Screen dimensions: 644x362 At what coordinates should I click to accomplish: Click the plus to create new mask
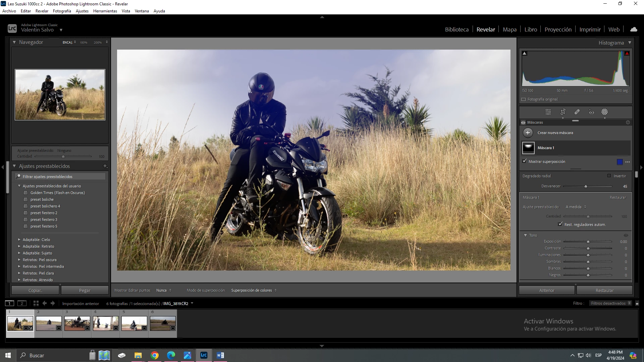coord(528,133)
